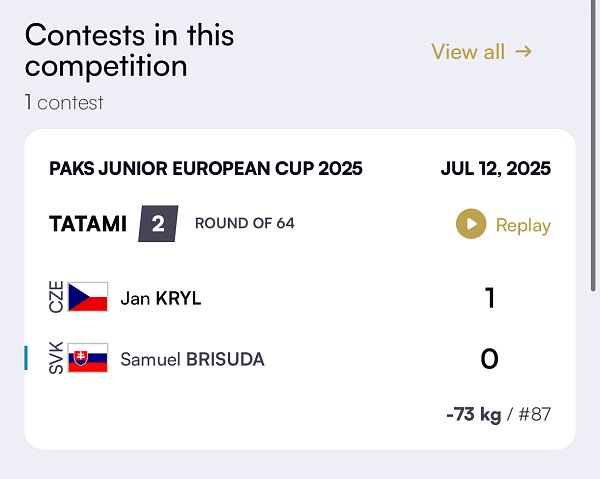This screenshot has height=479, width=600.
Task: Click the vertical scrollbar thumb on right edge
Action: point(593,145)
